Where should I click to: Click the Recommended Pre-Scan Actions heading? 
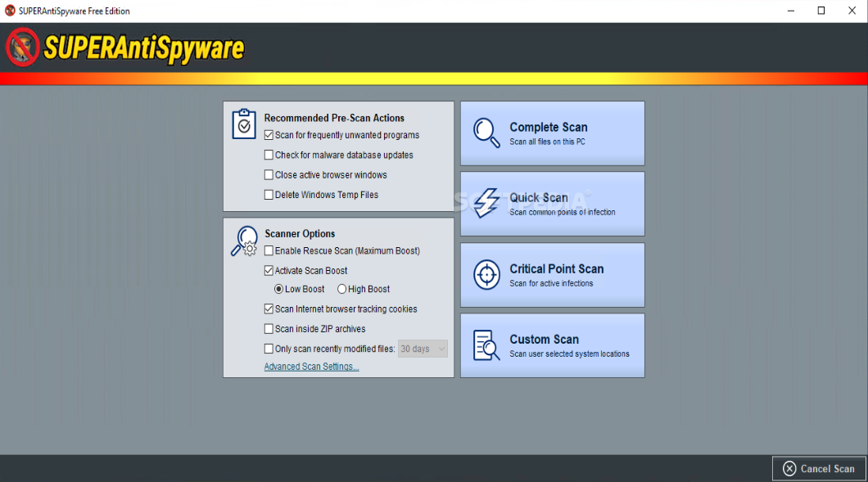[334, 118]
